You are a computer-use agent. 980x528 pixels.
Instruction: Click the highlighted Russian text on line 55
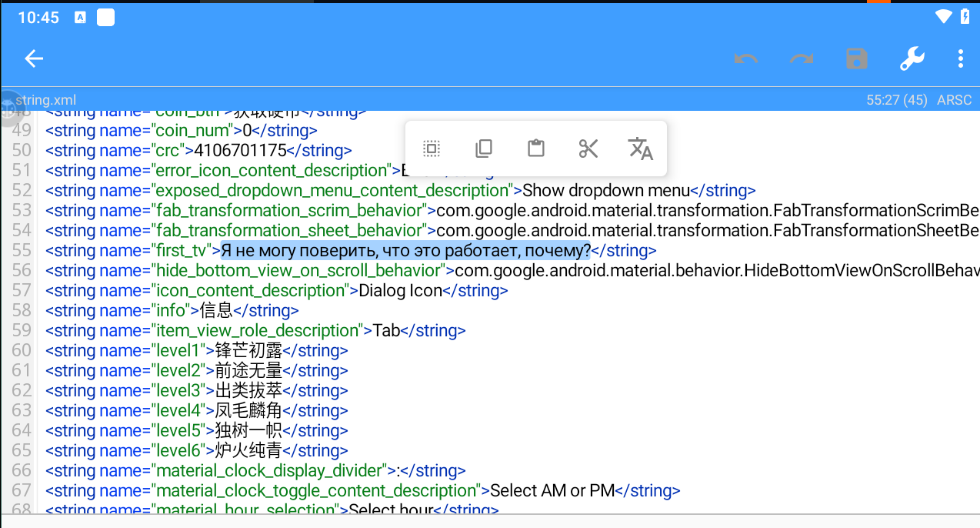pyautogui.click(x=405, y=251)
